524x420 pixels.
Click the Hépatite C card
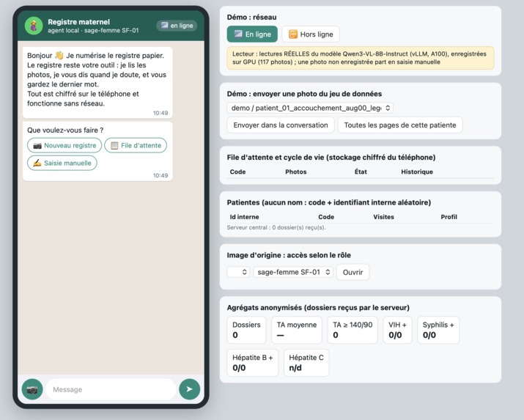pos(306,363)
